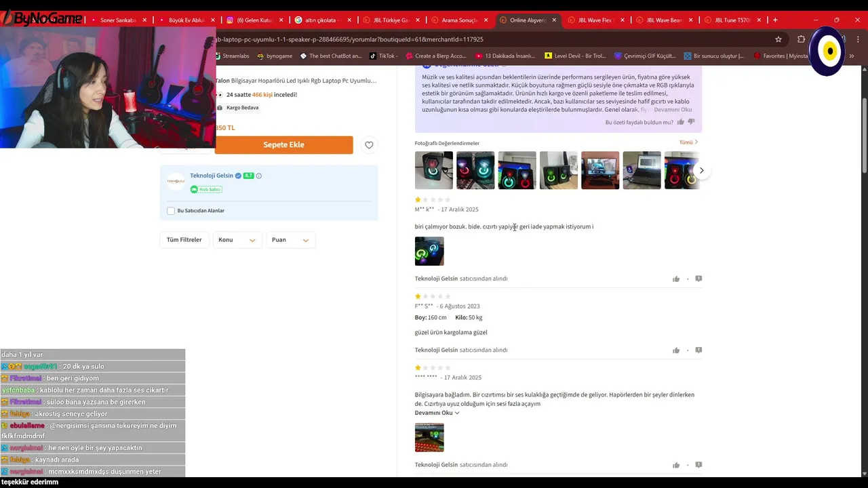The image size is (868, 488).
Task: Open the second photo review thumbnail
Action: pos(475,170)
